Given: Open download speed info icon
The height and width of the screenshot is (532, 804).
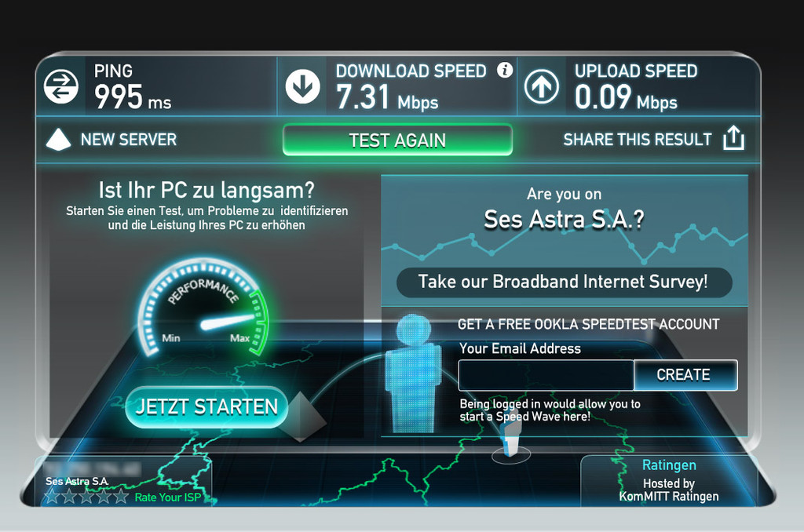Looking at the screenshot, I should (x=505, y=70).
